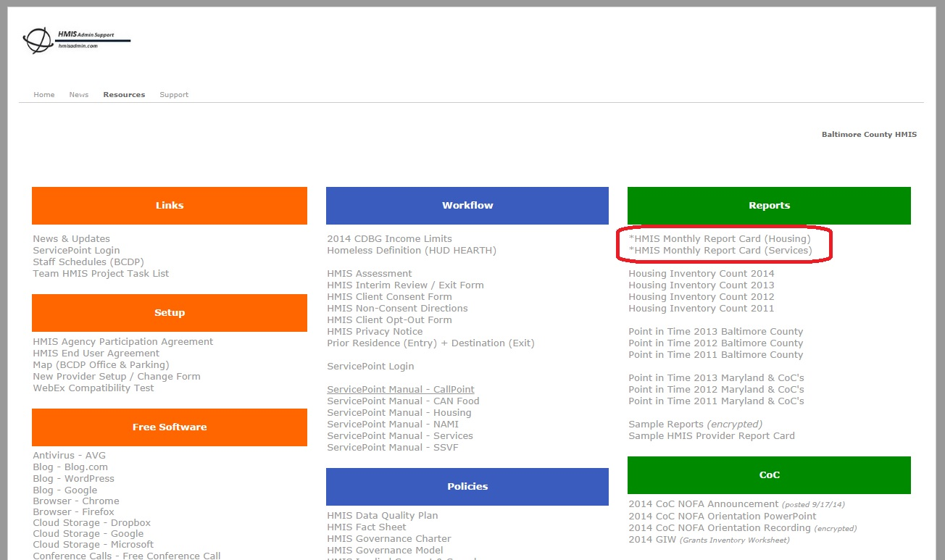945x560 pixels.
Task: Open the 2014 CDBG Income Limits link
Action: tap(389, 238)
